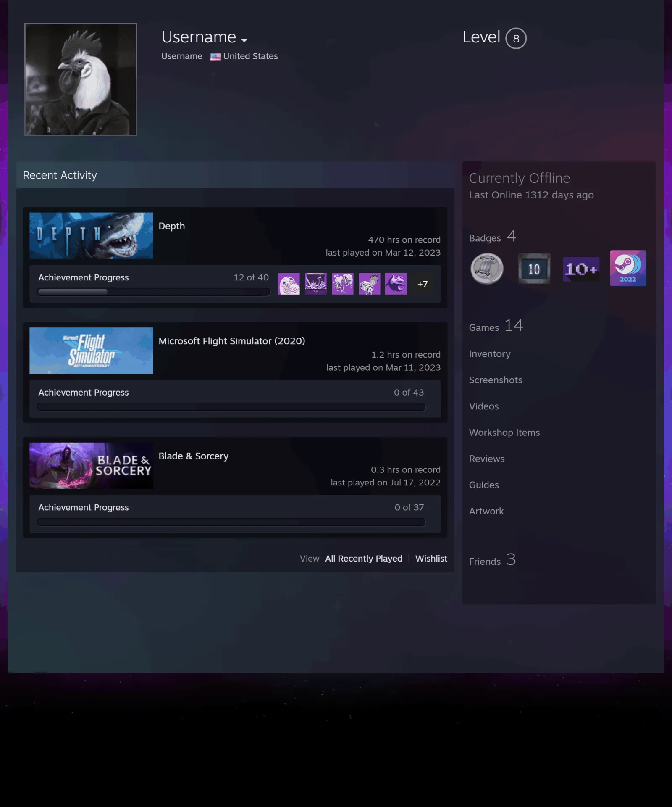Click the Depth achievement progress bar
Viewport: 672px width, 807px height.
(154, 292)
